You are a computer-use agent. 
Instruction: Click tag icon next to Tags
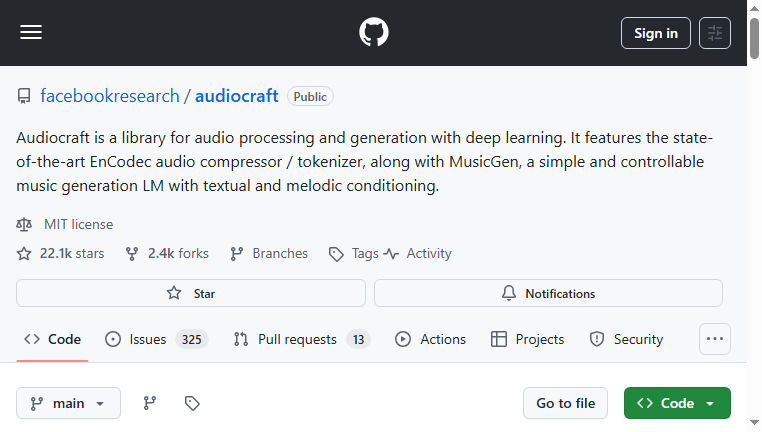coord(336,254)
